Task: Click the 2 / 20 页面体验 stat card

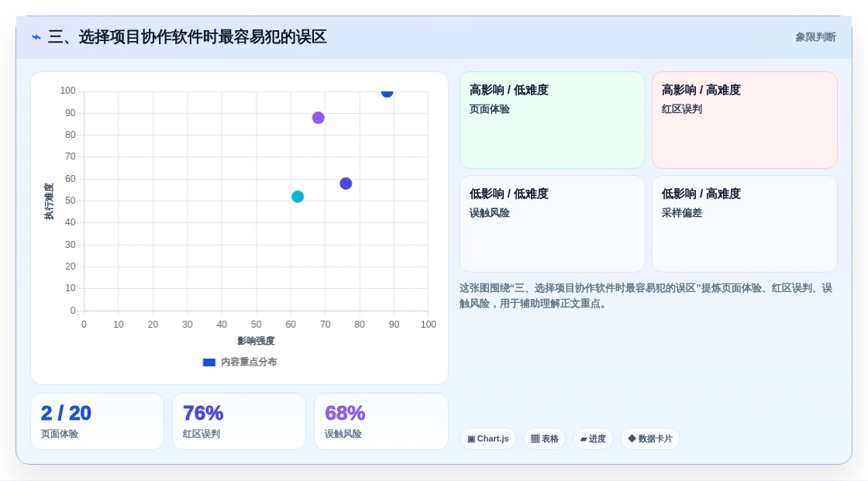Action: 98,421
